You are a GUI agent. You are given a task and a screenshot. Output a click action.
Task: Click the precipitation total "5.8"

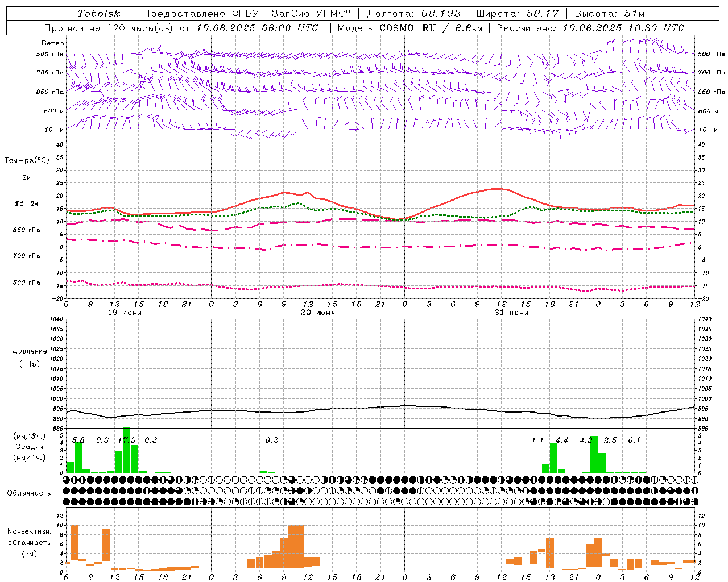tap(78, 440)
